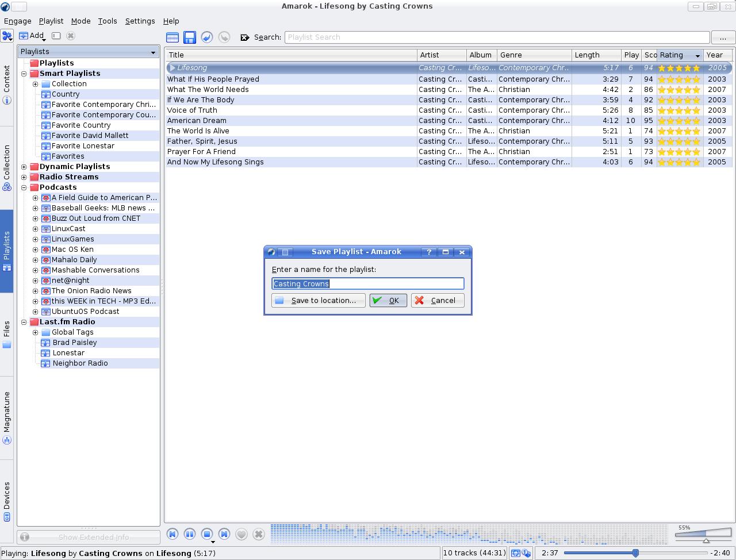Click the Save to location button
The height and width of the screenshot is (560, 736).
pyautogui.click(x=318, y=300)
